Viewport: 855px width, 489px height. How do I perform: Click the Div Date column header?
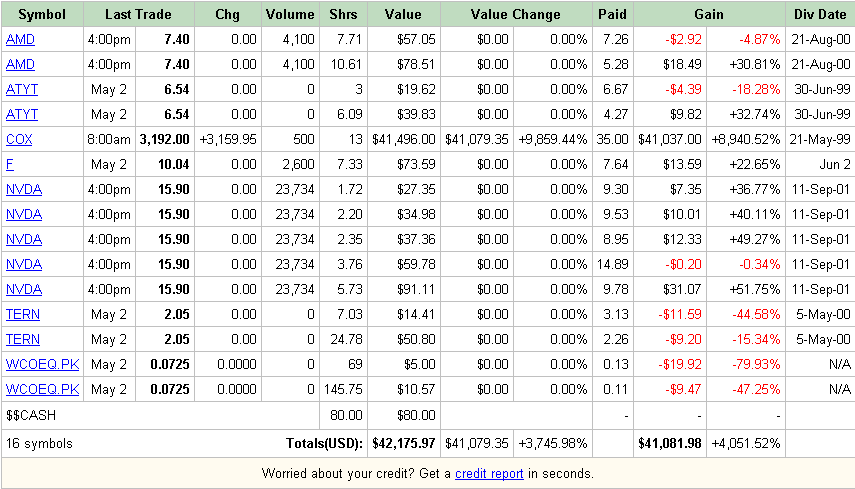point(820,15)
